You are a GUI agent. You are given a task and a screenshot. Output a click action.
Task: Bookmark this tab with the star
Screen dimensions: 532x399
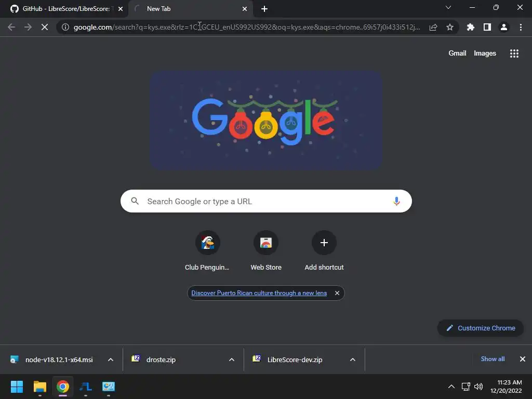450,27
